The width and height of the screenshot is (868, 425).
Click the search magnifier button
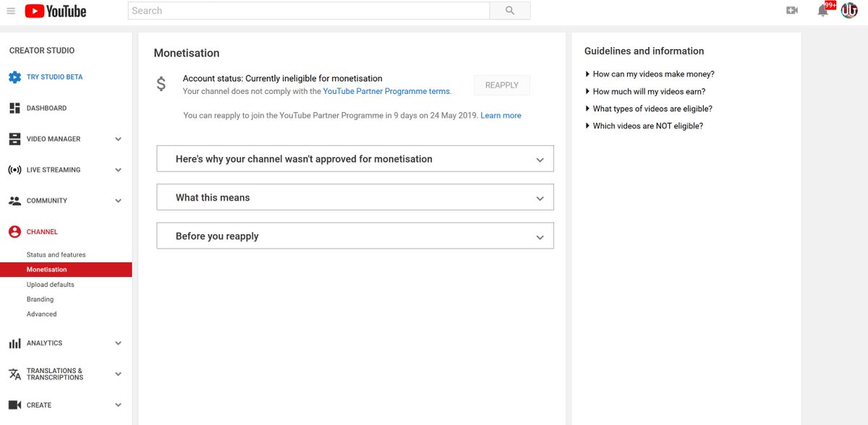pos(510,11)
